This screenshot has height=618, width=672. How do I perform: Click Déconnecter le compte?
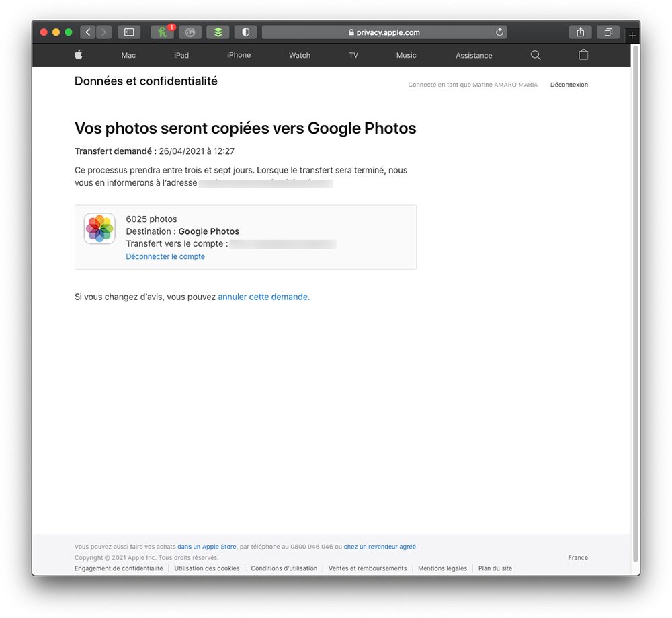pyautogui.click(x=165, y=256)
